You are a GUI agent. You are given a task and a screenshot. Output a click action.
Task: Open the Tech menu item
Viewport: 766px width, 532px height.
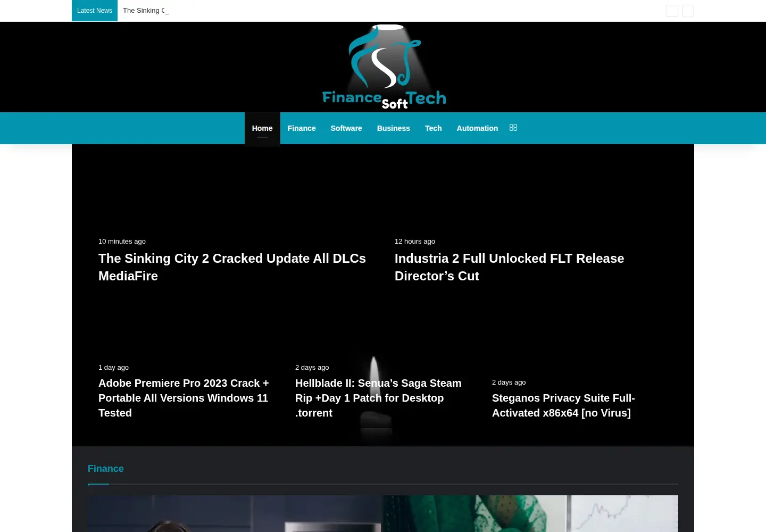(x=434, y=128)
